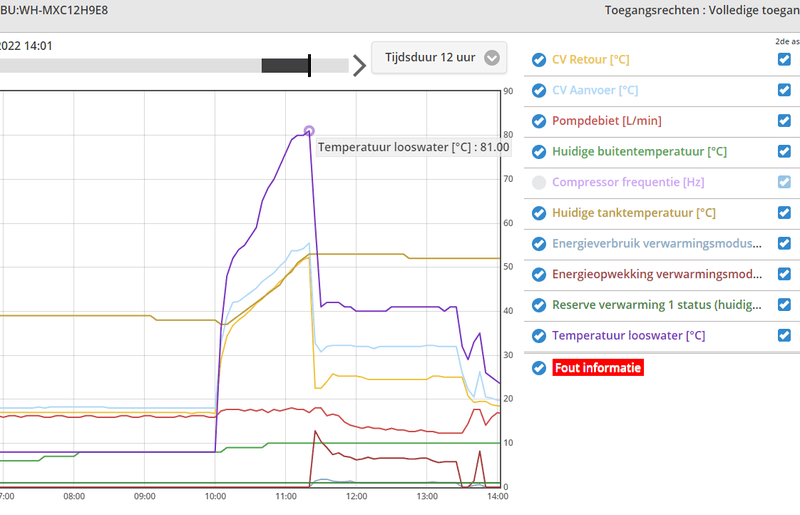Click the round icon beside Huidige buitentemperatuur
The width and height of the screenshot is (800, 515).
click(539, 152)
